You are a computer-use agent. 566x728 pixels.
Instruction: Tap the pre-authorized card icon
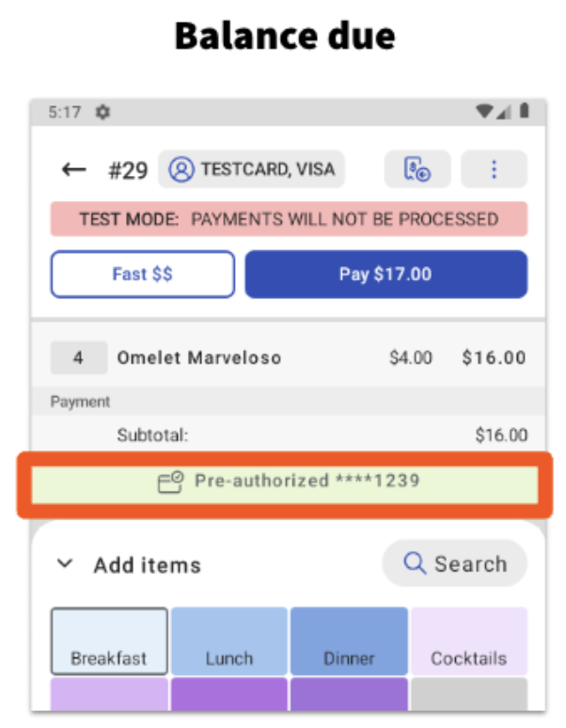point(170,483)
